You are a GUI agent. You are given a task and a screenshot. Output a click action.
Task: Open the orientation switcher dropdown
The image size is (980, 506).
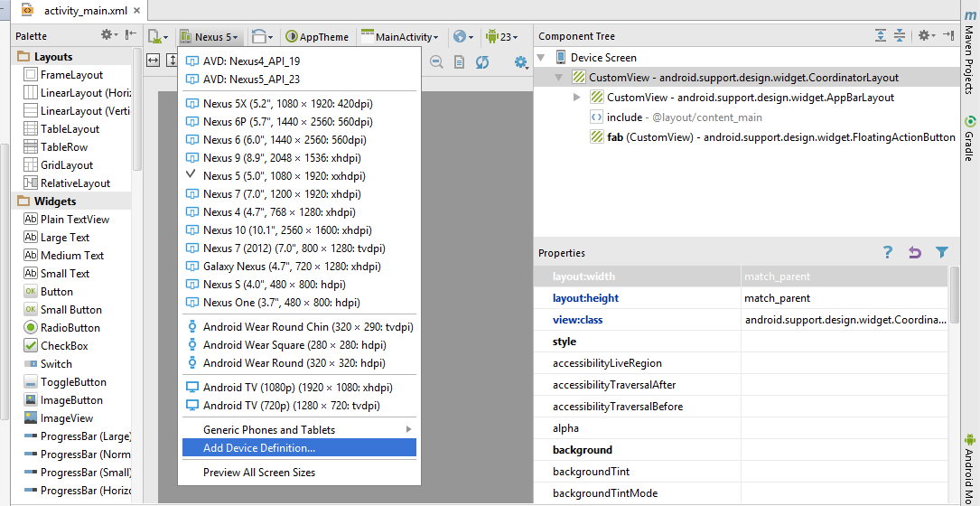click(262, 37)
